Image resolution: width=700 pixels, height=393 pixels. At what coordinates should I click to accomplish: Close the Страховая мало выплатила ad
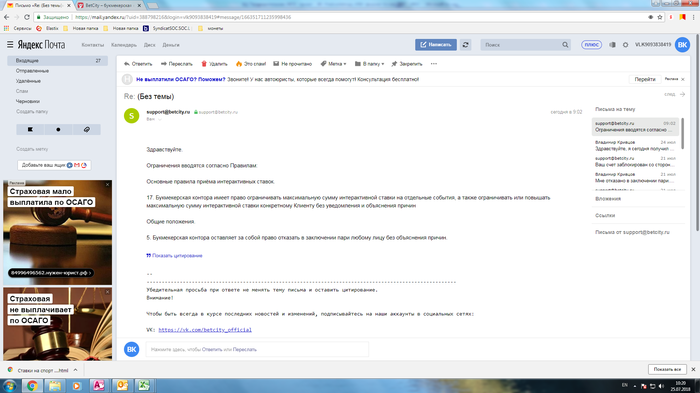pyautogui.click(x=107, y=184)
